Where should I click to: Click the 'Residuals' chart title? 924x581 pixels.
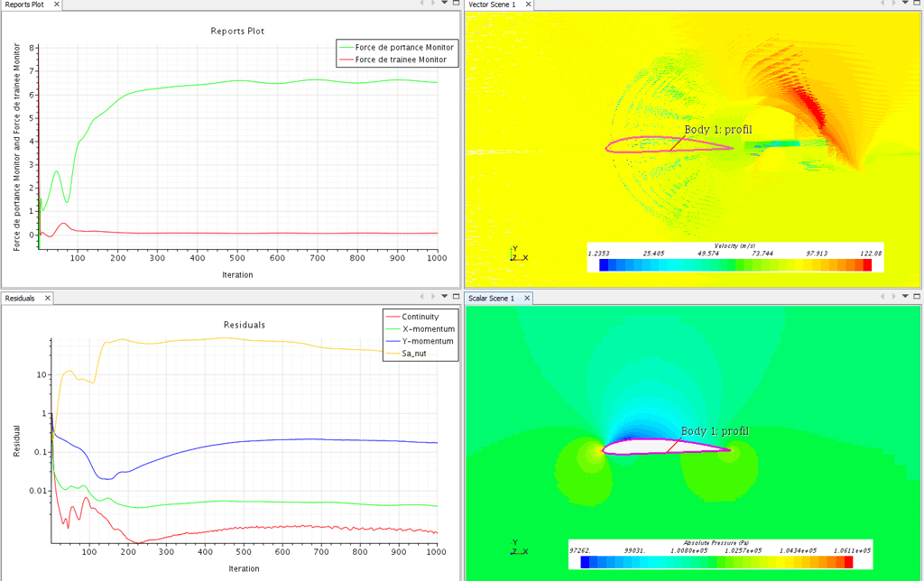pos(245,325)
